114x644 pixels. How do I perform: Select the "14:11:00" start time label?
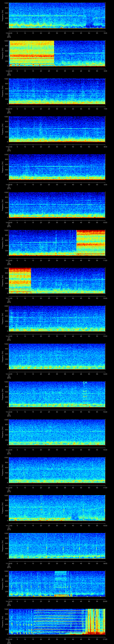coord(9,298)
